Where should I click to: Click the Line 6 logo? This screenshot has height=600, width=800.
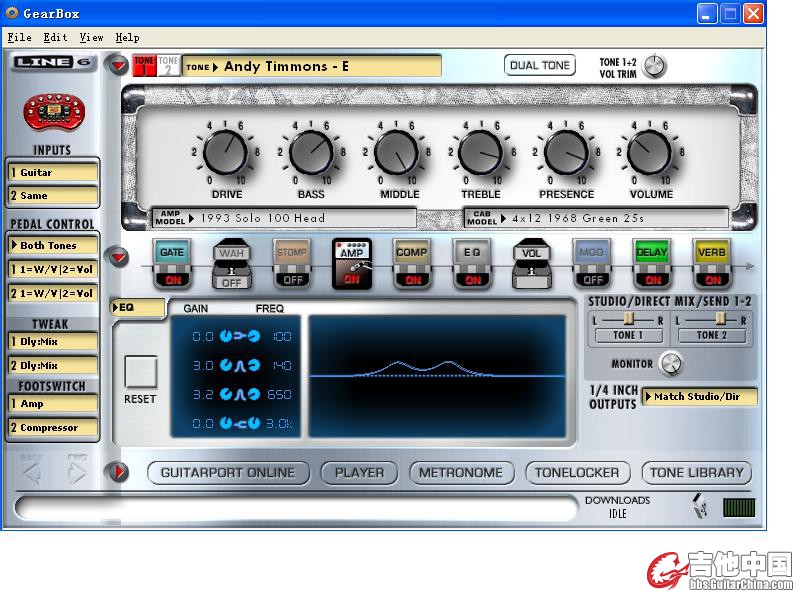52,63
